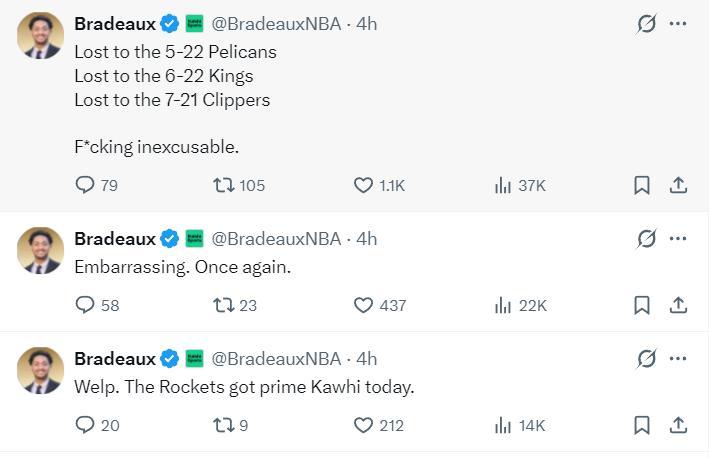Like the tweet with 437 likes
The height and width of the screenshot is (458, 709).
364,305
